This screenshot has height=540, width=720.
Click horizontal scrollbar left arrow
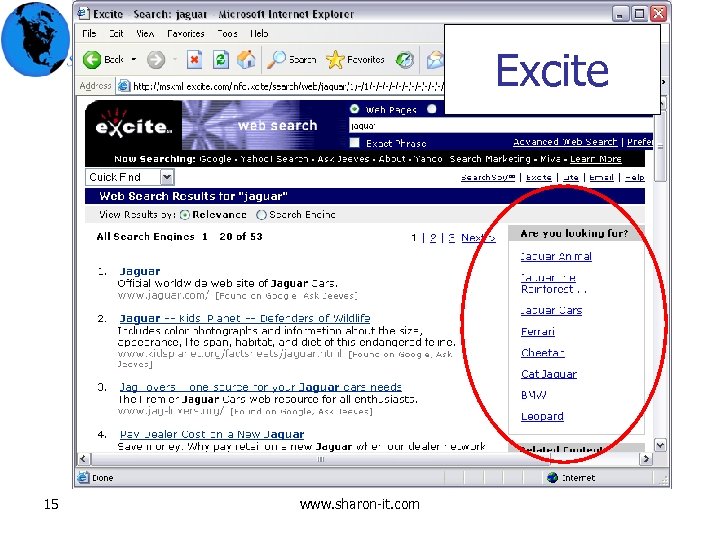[x=83, y=459]
